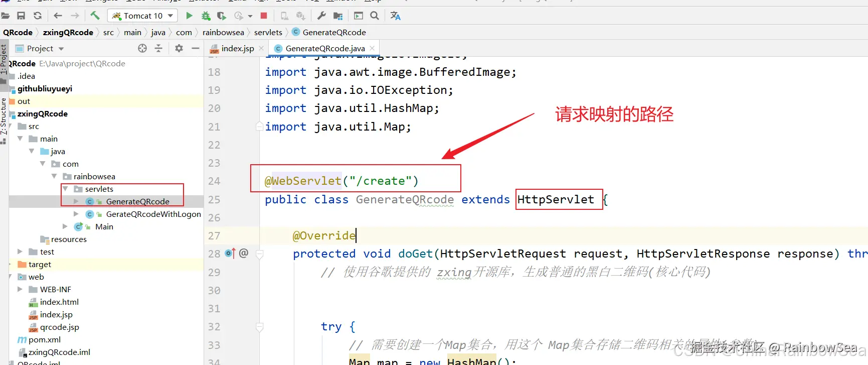Image resolution: width=868 pixels, height=365 pixels.
Task: Click GenerateQRcode in the breadcrumb bar
Action: coord(334,32)
